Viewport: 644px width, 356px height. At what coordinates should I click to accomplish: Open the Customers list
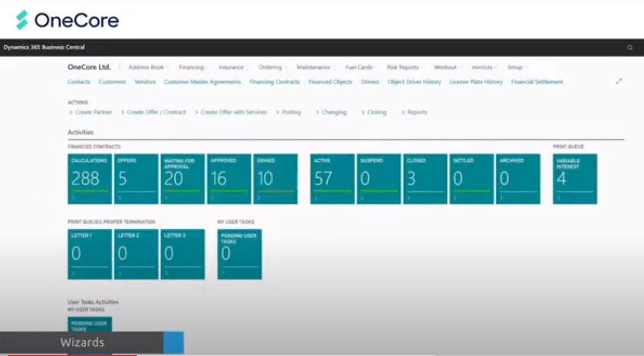pos(112,81)
